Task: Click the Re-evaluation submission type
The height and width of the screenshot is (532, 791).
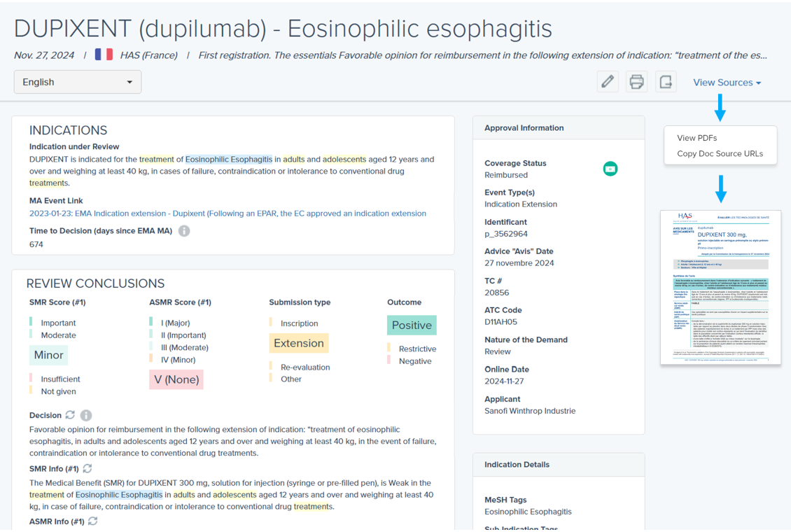Action: tap(305, 367)
